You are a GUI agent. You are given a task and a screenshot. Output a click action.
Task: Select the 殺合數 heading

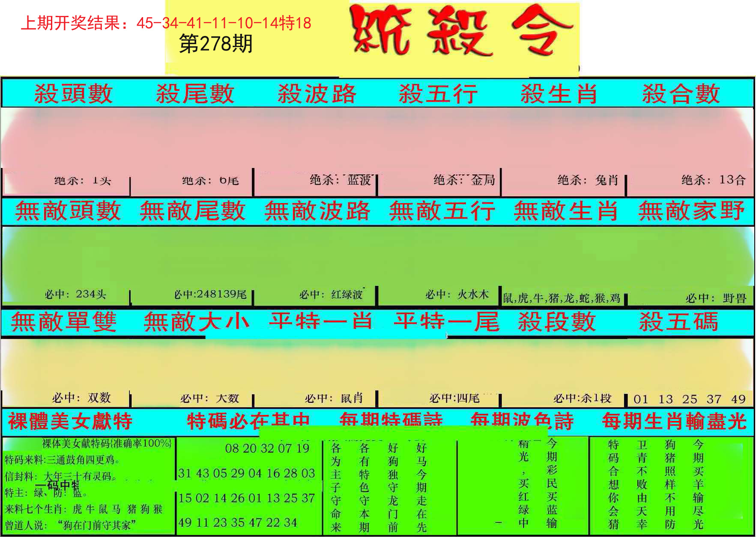tap(681, 94)
